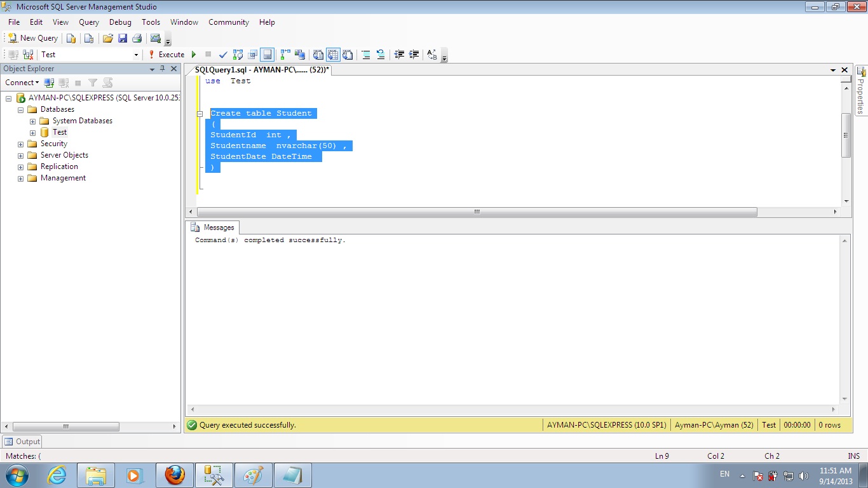This screenshot has width=868, height=488.
Task: Click the volume icon in the system tray
Action: 804,476
